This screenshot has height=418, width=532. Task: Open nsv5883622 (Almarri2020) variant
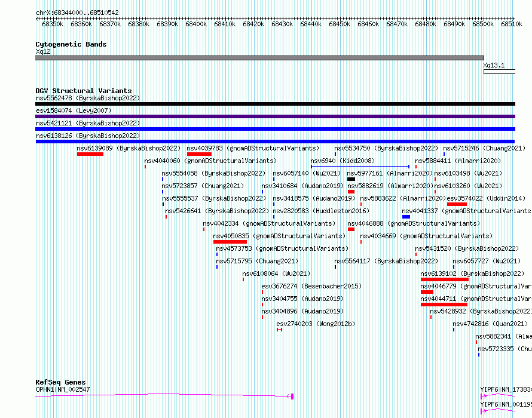[403, 199]
